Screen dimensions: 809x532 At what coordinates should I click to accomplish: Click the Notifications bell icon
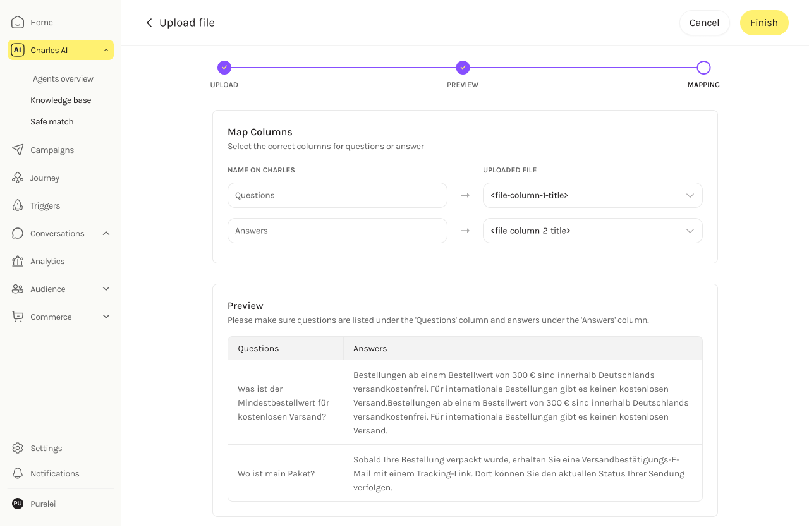tap(18, 474)
